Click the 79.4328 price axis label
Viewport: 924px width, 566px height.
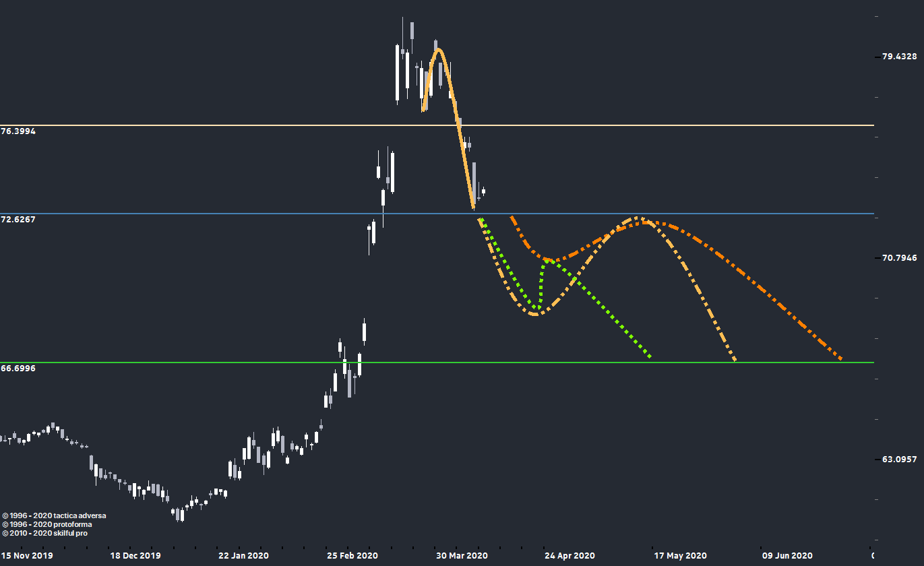pyautogui.click(x=899, y=57)
